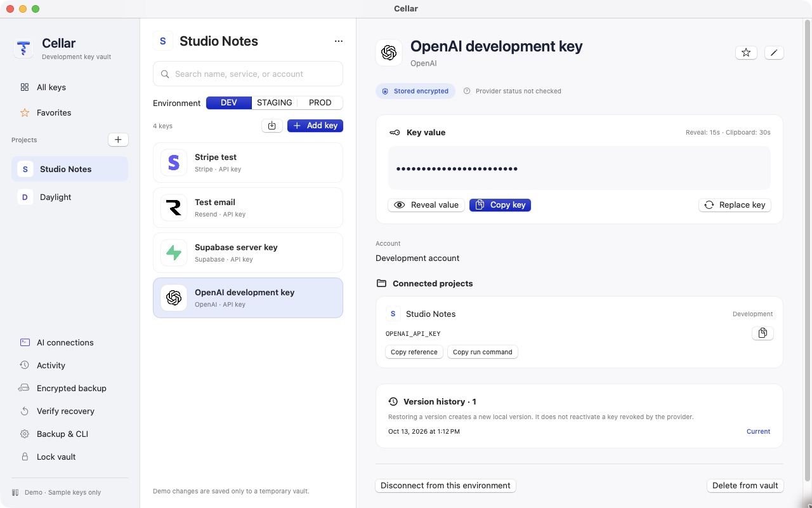Image resolution: width=812 pixels, height=508 pixels.
Task: Open the Studio Notes more options menu
Action: [x=338, y=41]
